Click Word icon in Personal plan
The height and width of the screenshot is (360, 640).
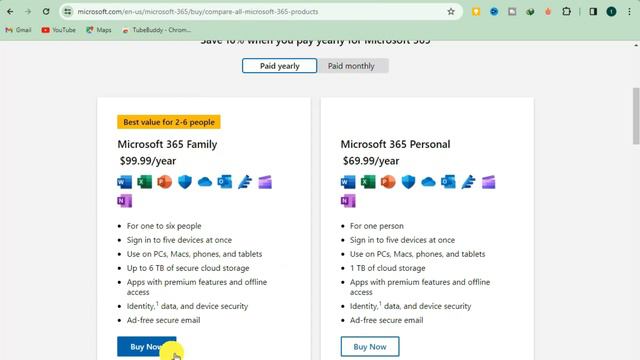click(x=348, y=182)
